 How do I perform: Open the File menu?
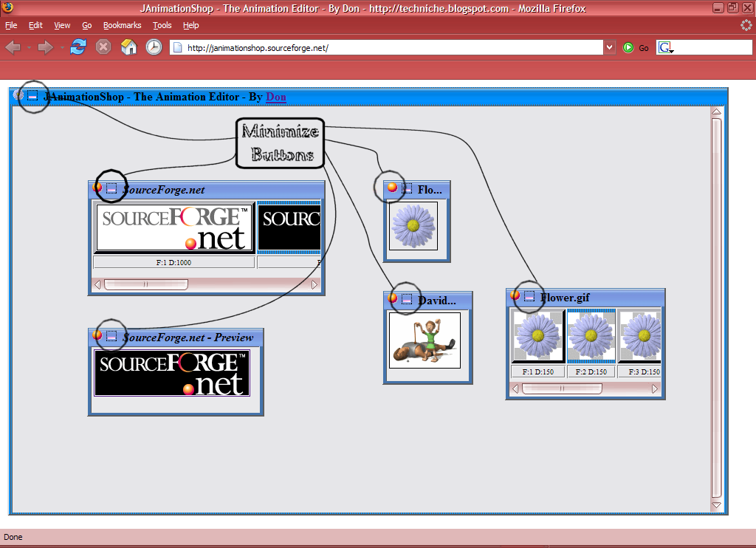(x=11, y=25)
